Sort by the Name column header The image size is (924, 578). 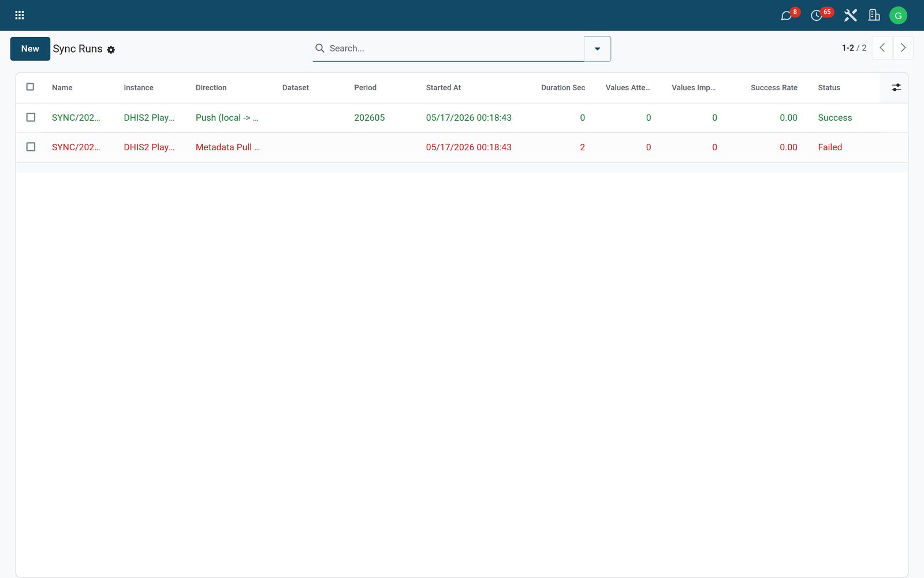point(62,88)
